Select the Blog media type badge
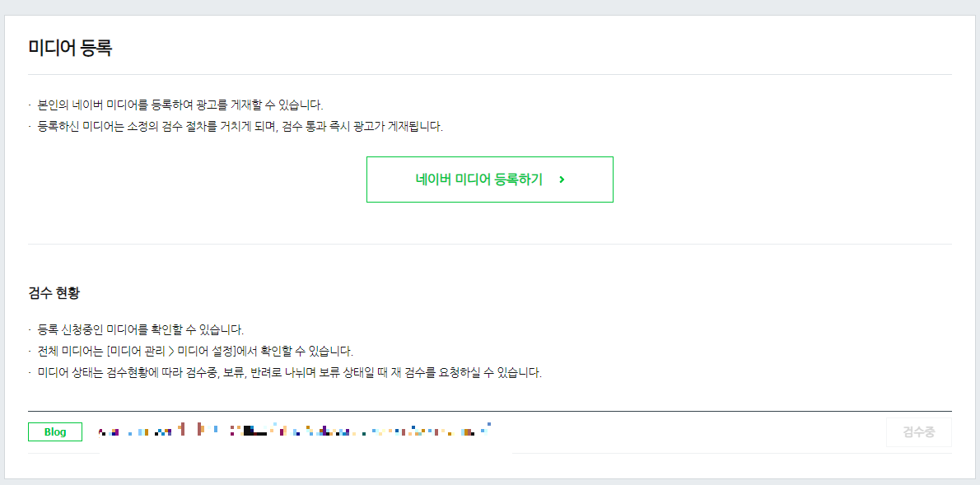 pos(54,431)
